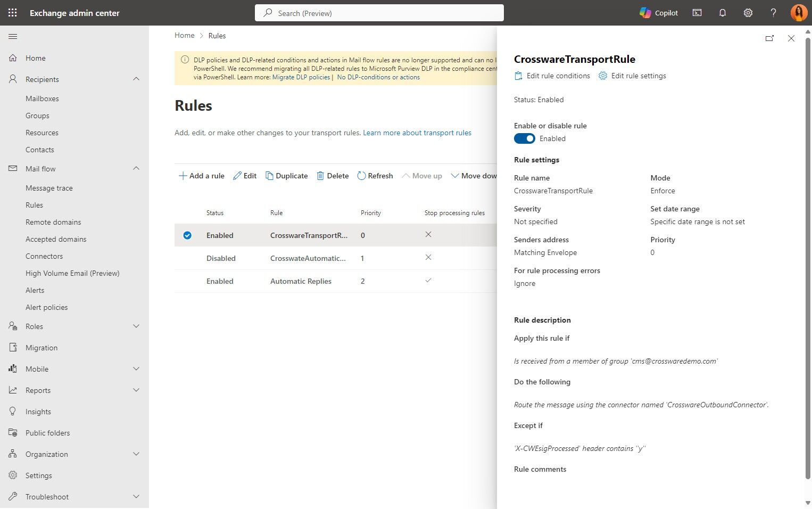Open Alerts in Mail flow
Screen dimensions: 812x509
point(35,290)
